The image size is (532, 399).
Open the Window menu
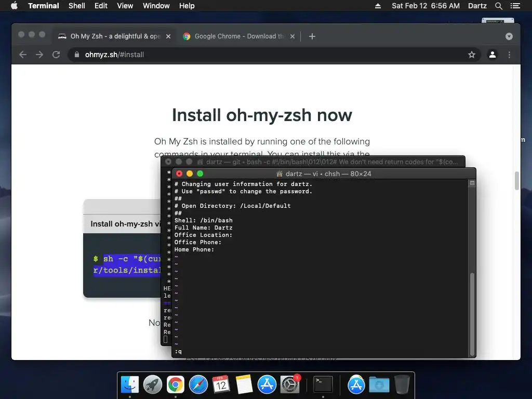[156, 6]
